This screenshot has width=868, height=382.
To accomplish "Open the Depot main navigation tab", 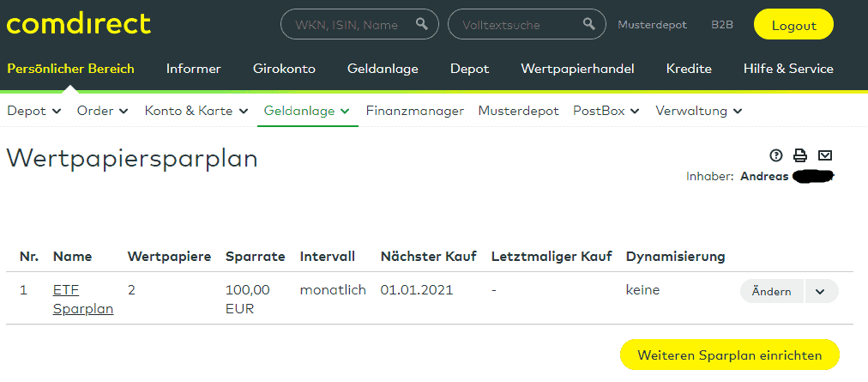I will [x=469, y=69].
